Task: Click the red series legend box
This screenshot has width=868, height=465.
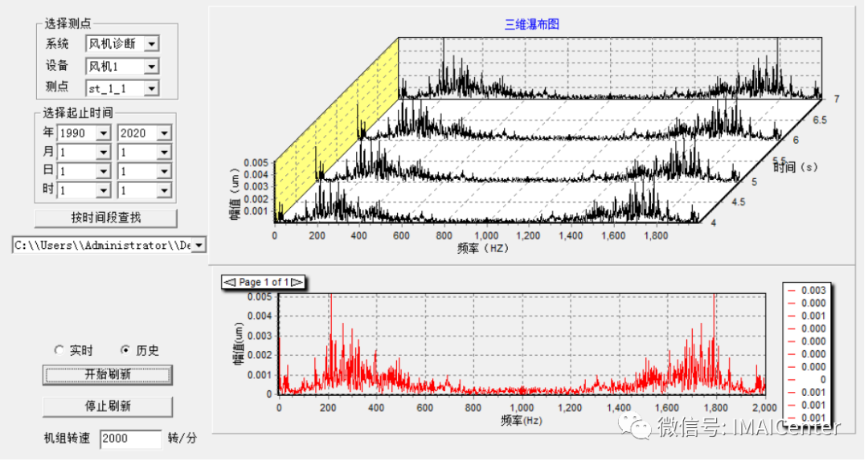Action: (x=811, y=353)
